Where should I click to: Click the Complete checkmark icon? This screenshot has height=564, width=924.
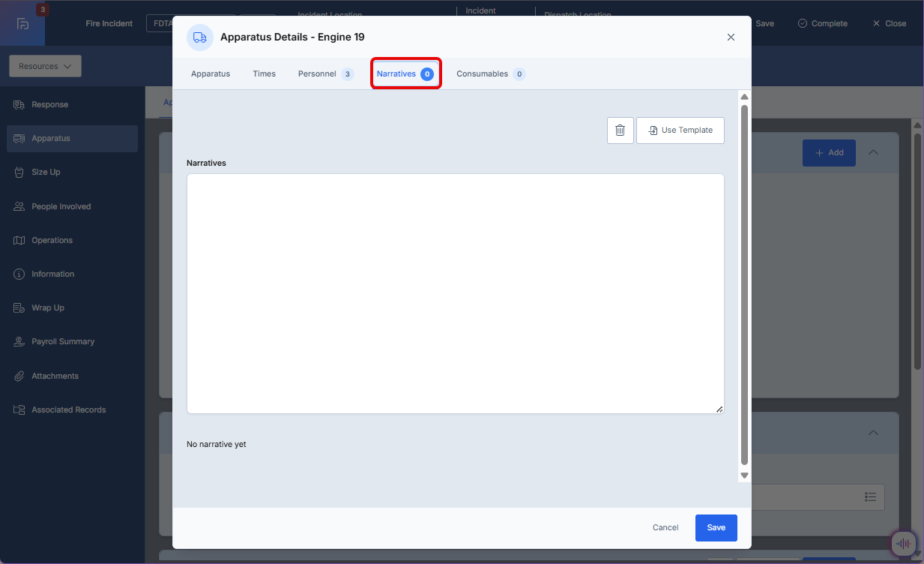click(x=803, y=24)
